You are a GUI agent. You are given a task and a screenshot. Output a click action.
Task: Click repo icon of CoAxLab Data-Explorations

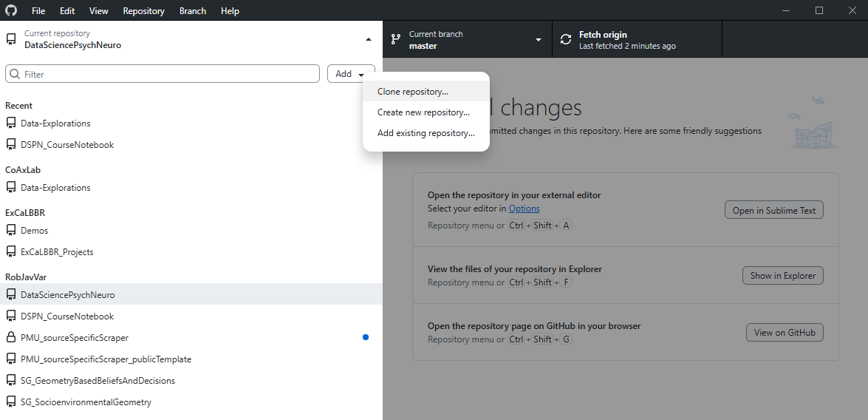[10, 187]
